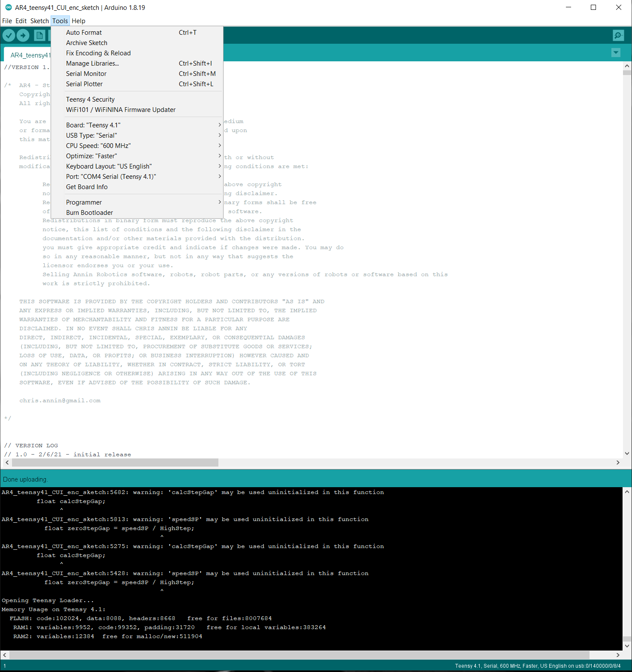Click "THIS SOFTWARE IS PROVIDED" license line
The width and height of the screenshot is (632, 672).
pos(172,301)
